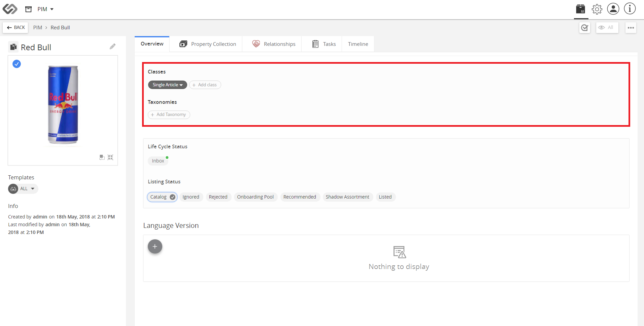Click the Nothing to display warning icon
The height and width of the screenshot is (326, 644).
click(399, 252)
